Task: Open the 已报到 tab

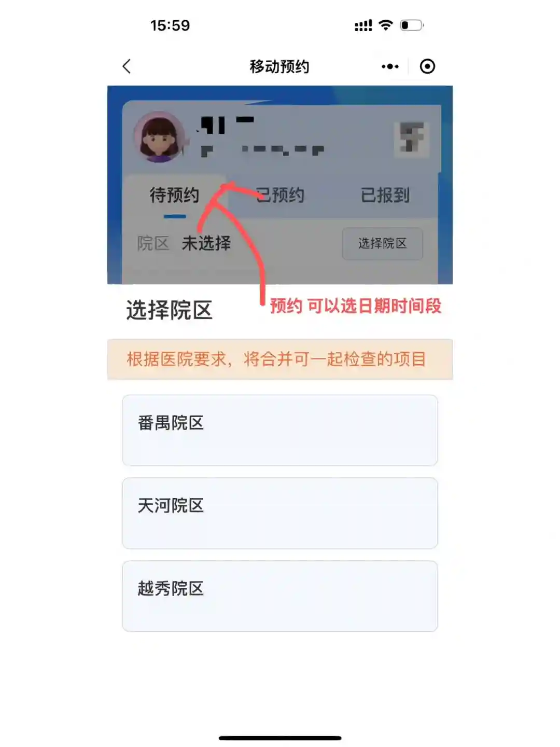Action: (385, 196)
